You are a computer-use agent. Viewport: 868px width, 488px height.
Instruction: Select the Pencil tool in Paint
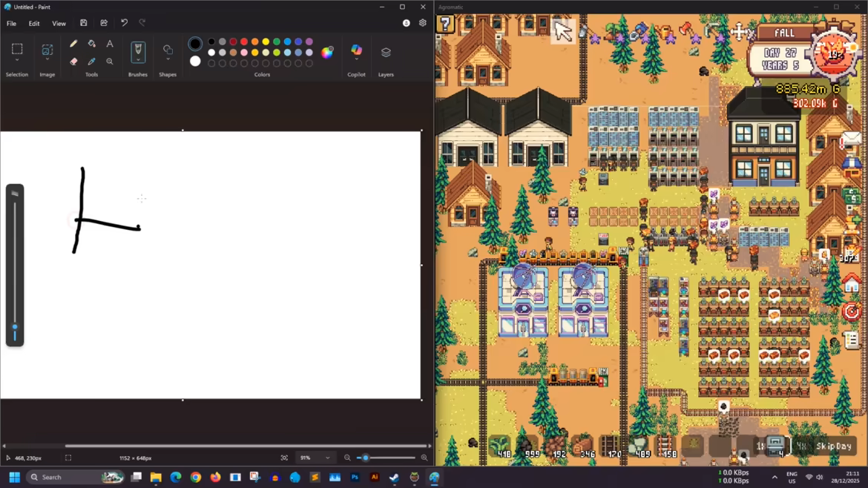click(x=73, y=44)
